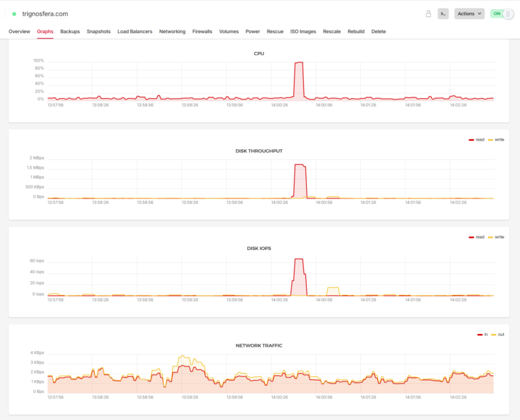Click the lock protection icon
The image size is (520, 420).
tap(428, 14)
